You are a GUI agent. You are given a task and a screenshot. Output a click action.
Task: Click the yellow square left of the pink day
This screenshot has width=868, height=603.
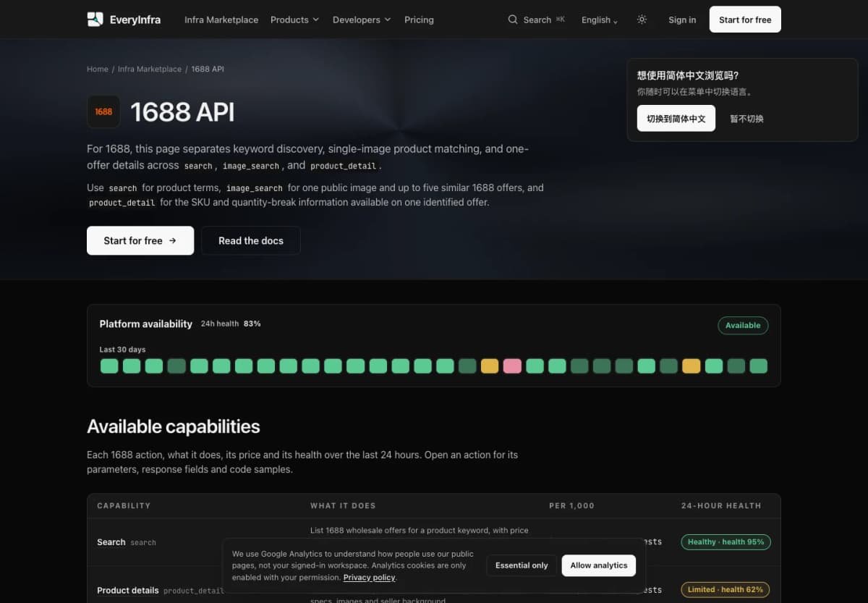coord(490,366)
